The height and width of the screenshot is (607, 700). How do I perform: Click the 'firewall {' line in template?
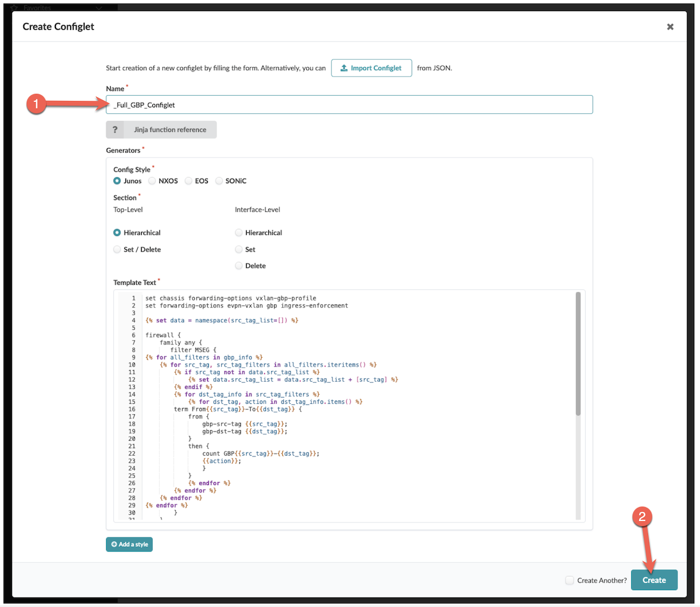(x=163, y=336)
